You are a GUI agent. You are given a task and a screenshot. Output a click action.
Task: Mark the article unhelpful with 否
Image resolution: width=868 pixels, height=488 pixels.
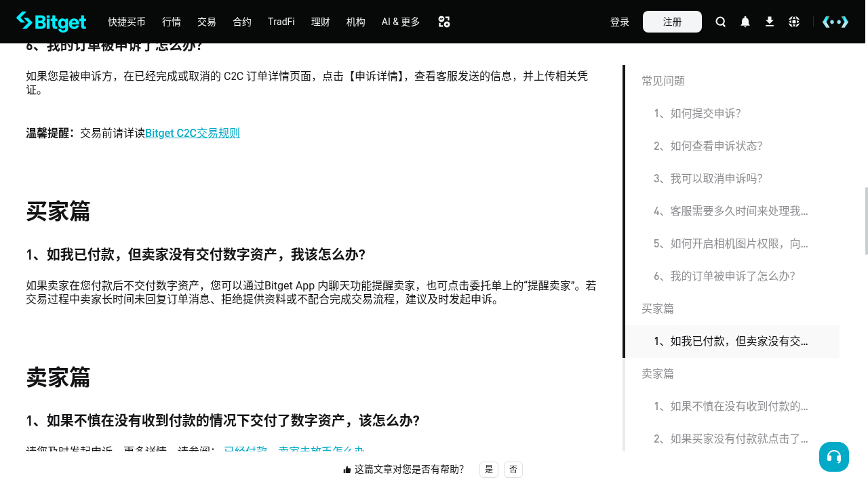point(513,469)
